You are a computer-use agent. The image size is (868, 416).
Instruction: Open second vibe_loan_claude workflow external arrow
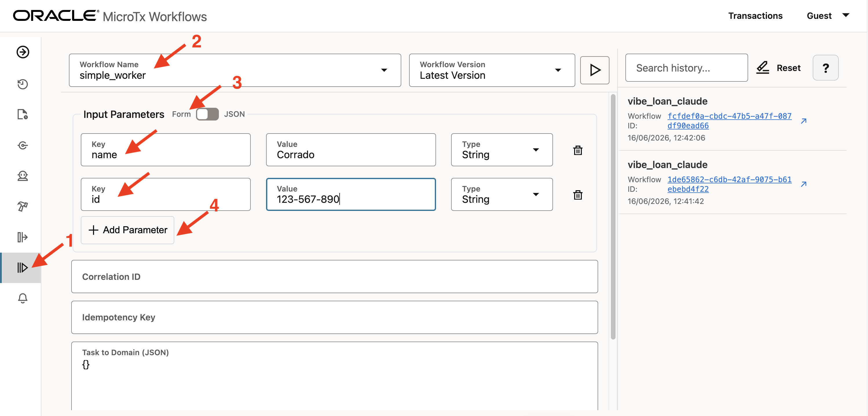(803, 184)
